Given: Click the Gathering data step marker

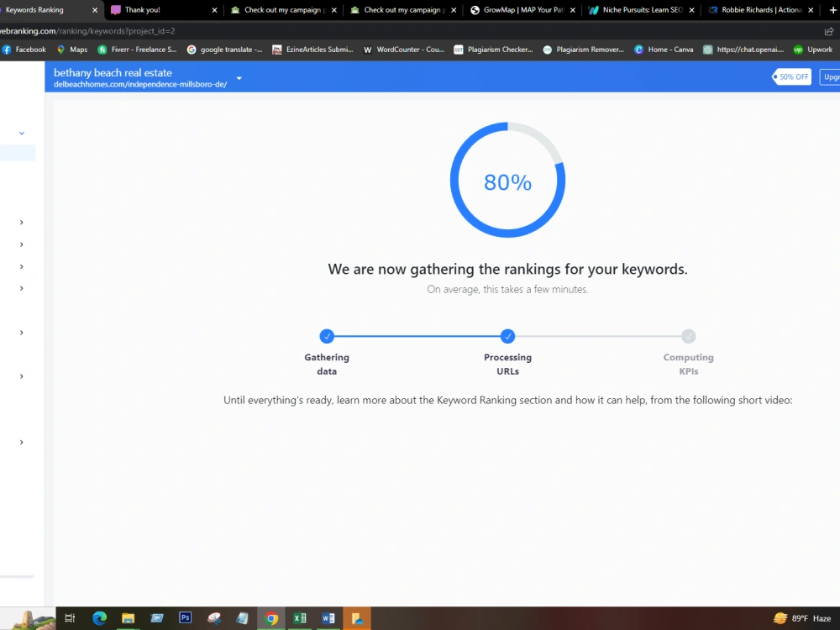Looking at the screenshot, I should 327,336.
